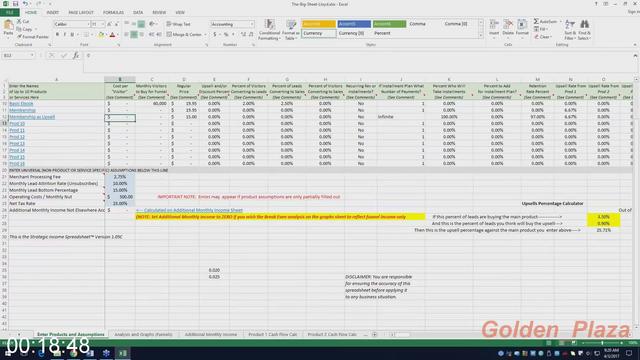640x360 pixels.
Task: Click the Increase Decimal icon
Action: pos(244,35)
